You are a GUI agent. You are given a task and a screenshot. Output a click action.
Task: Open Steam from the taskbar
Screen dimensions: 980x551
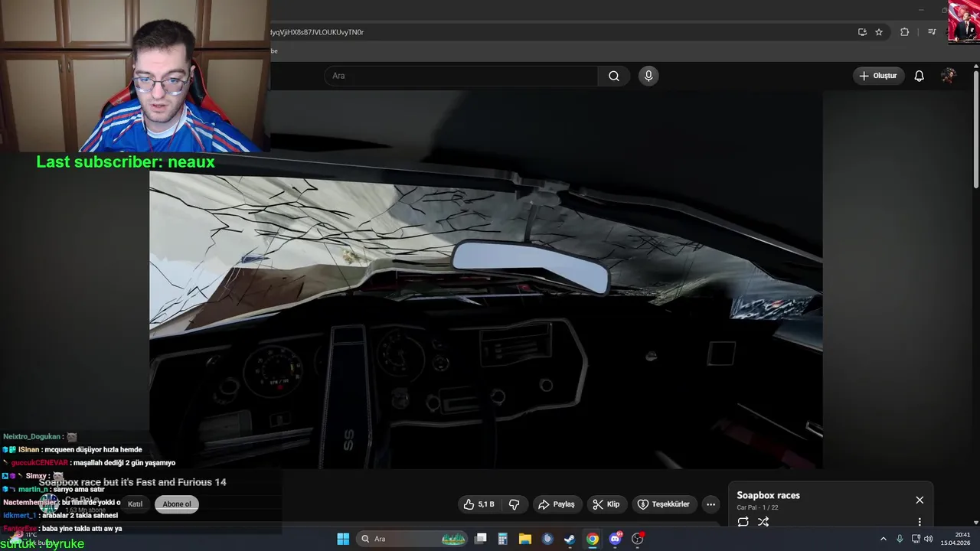(x=570, y=539)
